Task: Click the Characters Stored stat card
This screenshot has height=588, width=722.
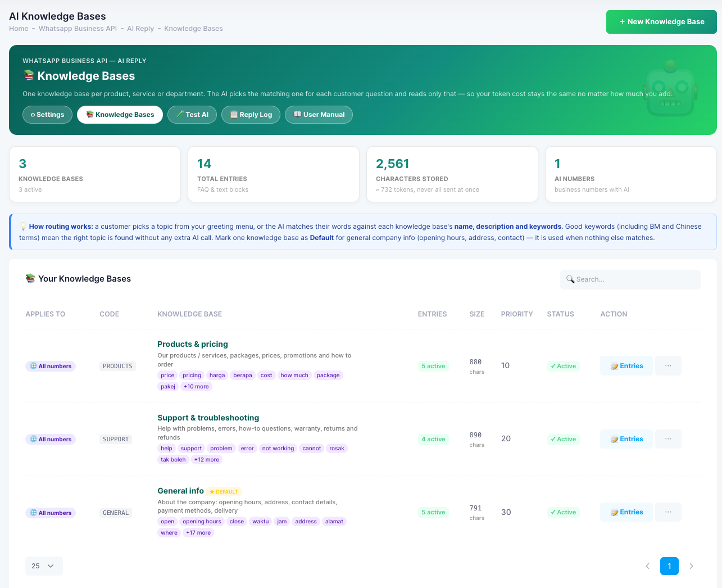Action: [452, 174]
